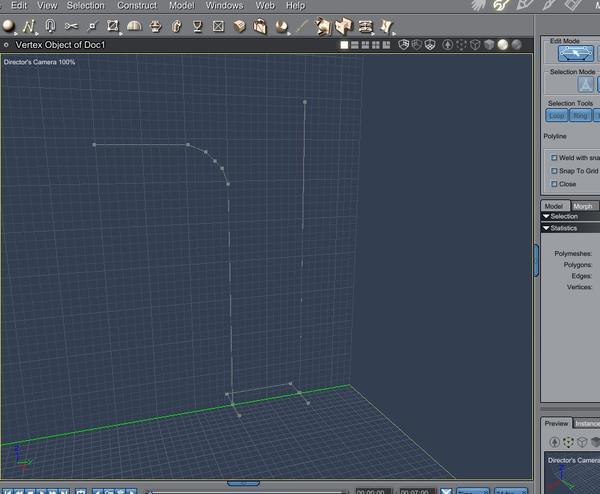Click the bottom panel drawer handle
The width and height of the screenshot is (600, 494).
(x=243, y=483)
